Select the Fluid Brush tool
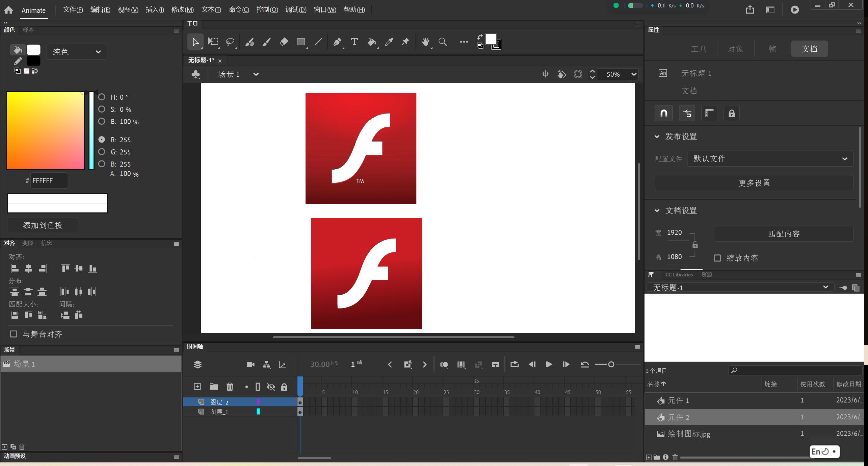The height and width of the screenshot is (466, 868). click(x=250, y=42)
